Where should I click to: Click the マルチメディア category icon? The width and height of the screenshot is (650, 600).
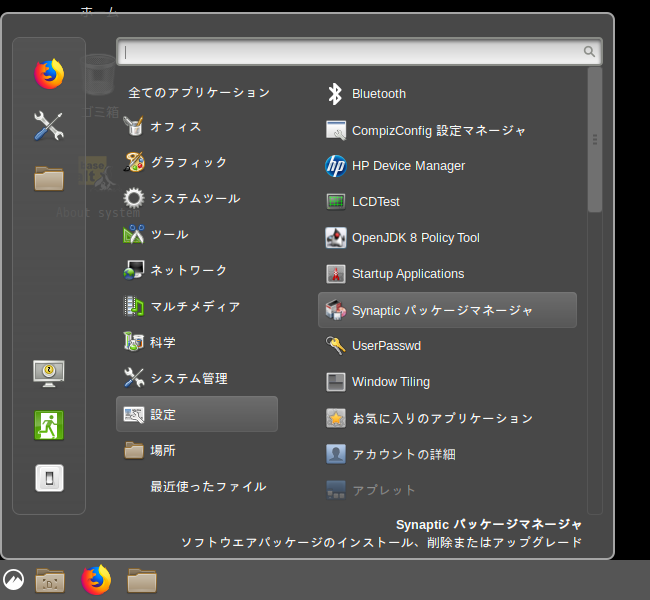134,306
